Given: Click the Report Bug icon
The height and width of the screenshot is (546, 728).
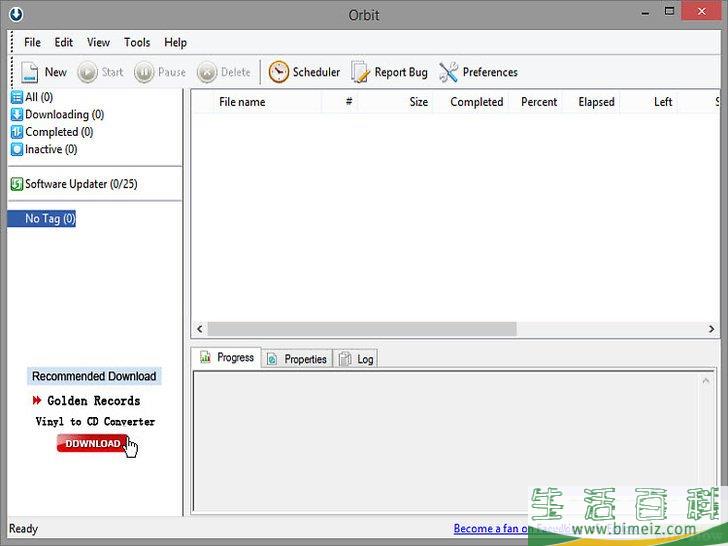Looking at the screenshot, I should 360,72.
